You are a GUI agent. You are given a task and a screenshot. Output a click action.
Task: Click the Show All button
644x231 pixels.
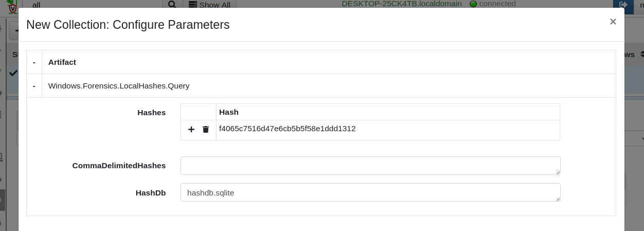(209, 5)
